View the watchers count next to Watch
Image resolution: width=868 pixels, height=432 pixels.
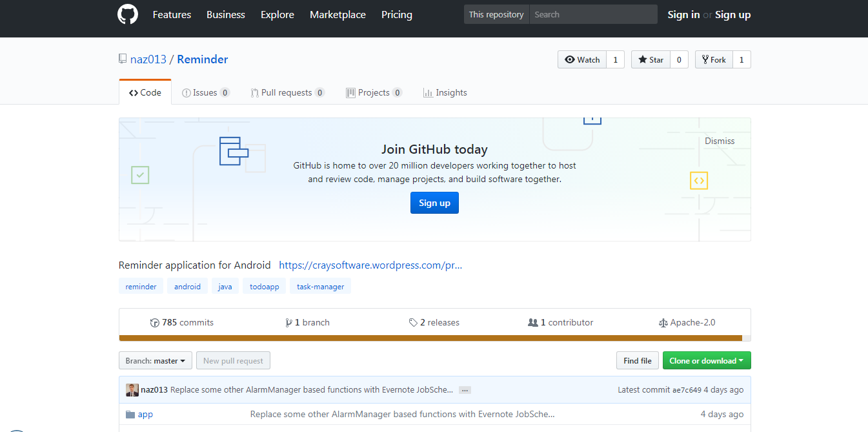[x=615, y=59]
